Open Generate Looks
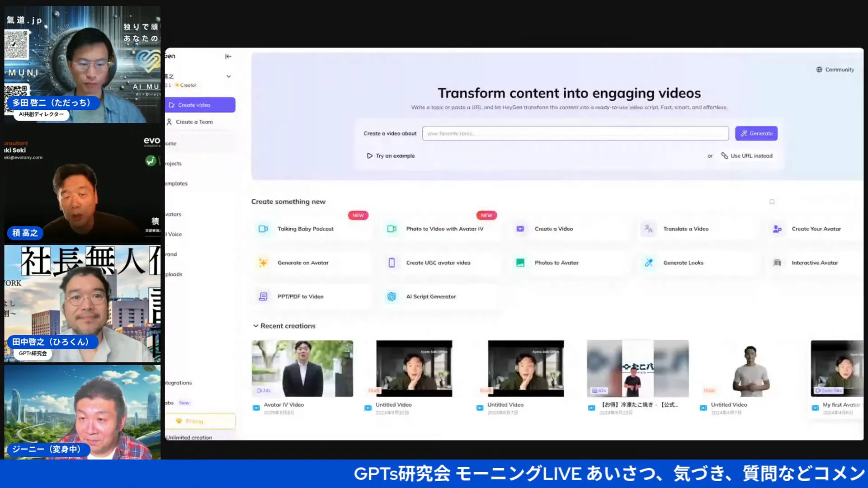Image resolution: width=868 pixels, height=488 pixels. pyautogui.click(x=697, y=263)
